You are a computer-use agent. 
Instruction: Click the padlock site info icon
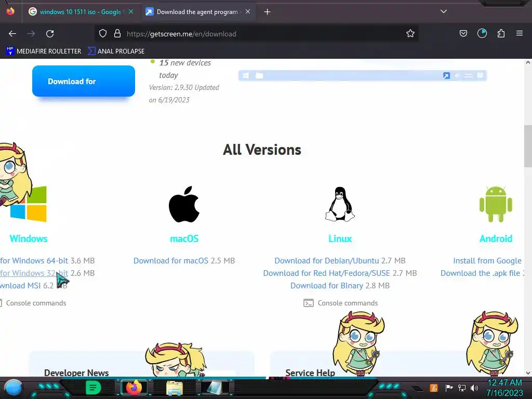tap(117, 34)
